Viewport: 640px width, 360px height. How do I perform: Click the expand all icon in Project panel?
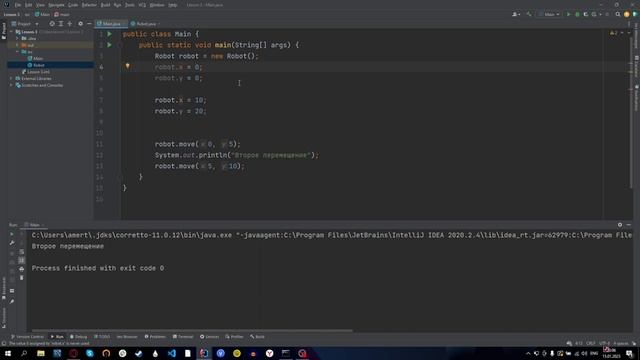(x=61, y=24)
